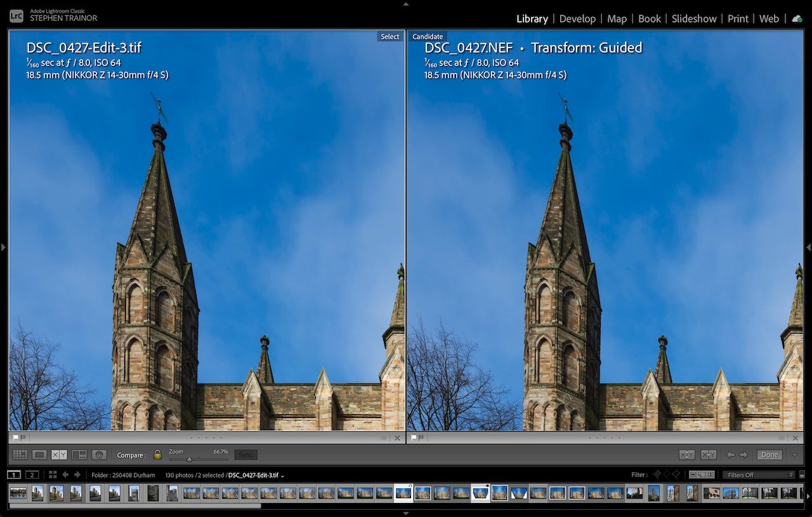Collapse the bottom filmstrip panel chevron

click(x=405, y=514)
